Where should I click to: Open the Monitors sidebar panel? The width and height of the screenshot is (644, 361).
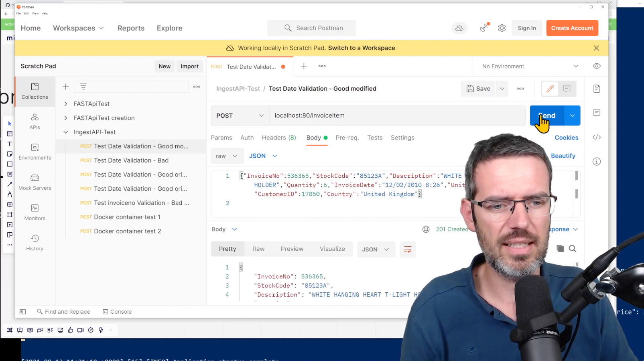point(35,213)
